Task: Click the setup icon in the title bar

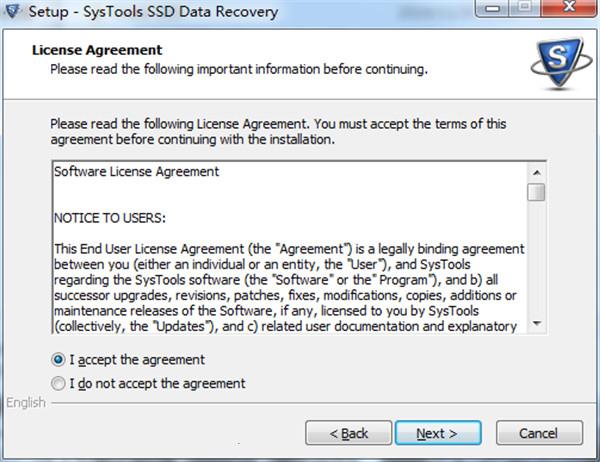Action: 13,11
